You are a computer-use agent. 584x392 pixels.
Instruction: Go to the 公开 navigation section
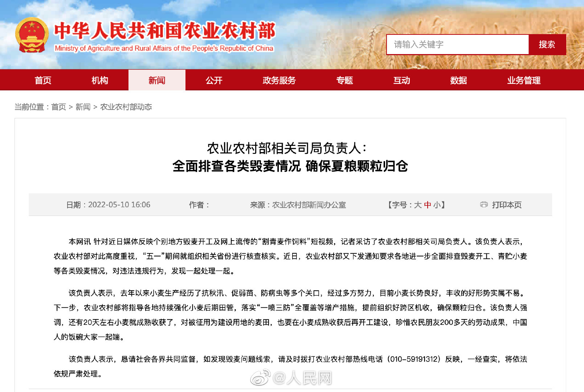[214, 80]
